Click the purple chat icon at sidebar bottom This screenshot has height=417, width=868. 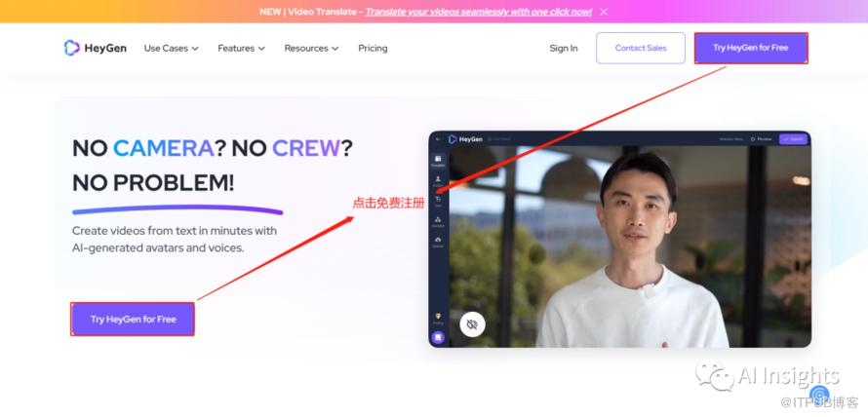click(x=438, y=337)
